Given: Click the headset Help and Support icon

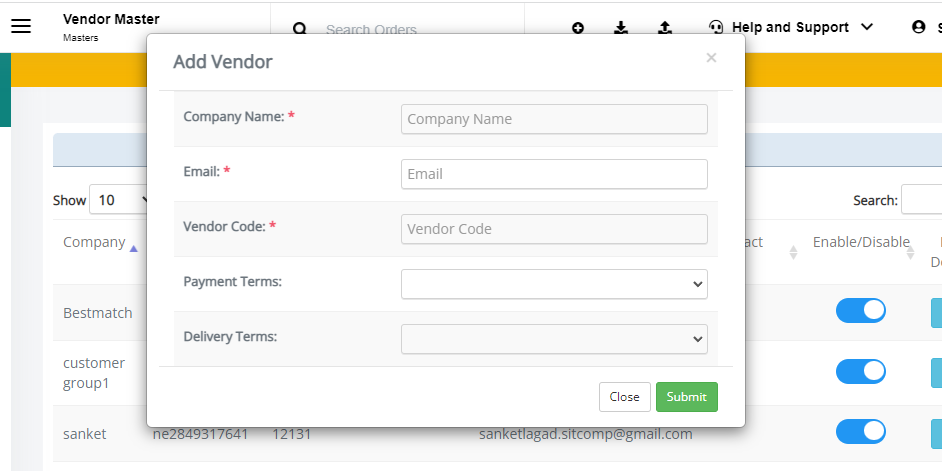Looking at the screenshot, I should [716, 27].
